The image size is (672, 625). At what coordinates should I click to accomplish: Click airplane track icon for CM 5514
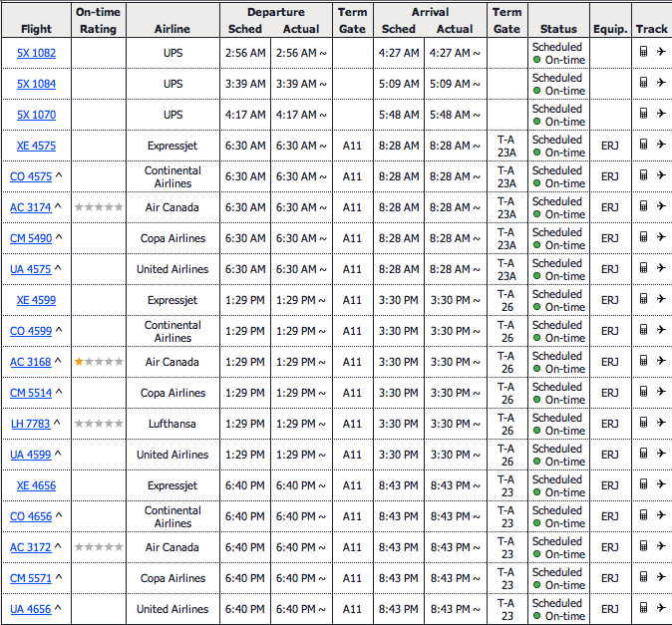tap(661, 391)
